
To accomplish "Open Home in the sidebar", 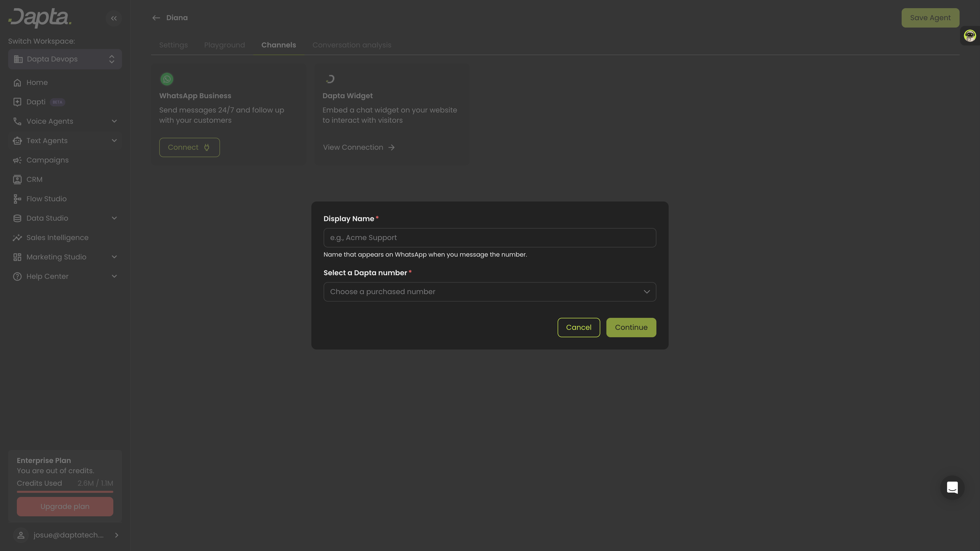I will [65, 82].
